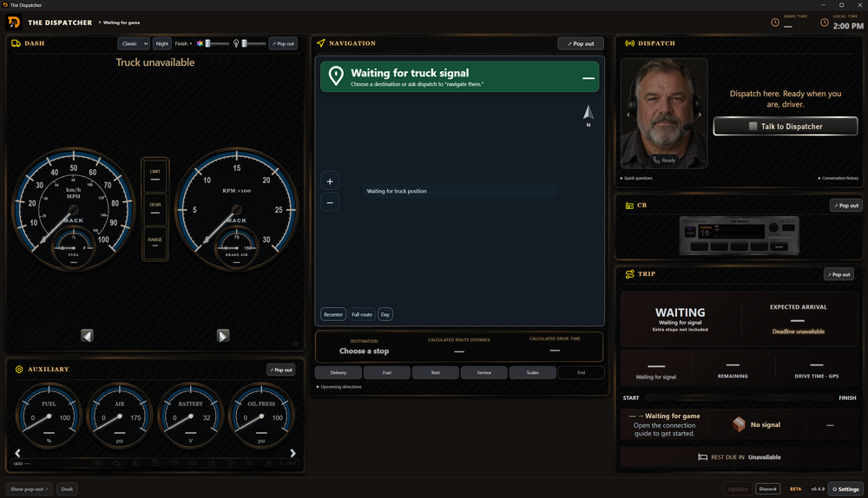Select the Scales stop tab
This screenshot has height=498, width=868.
click(533, 372)
